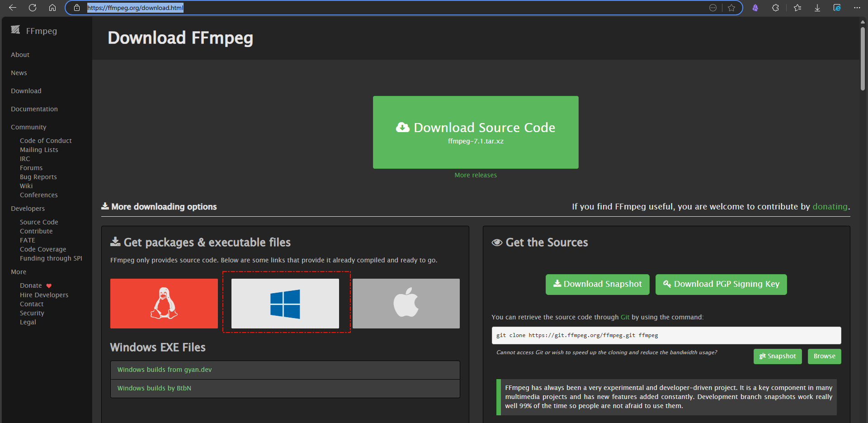Open Source Code sidebar link
This screenshot has height=423, width=868.
click(x=39, y=222)
